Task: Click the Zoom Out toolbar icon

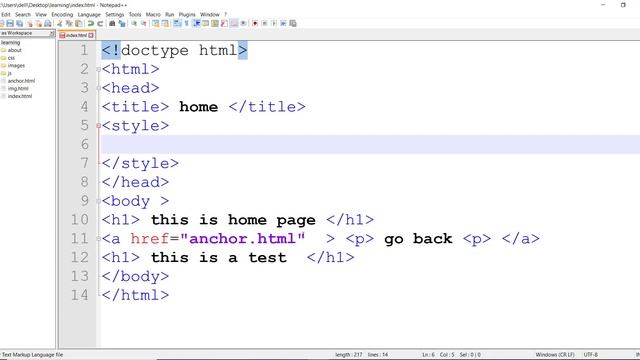Action: coord(144,23)
